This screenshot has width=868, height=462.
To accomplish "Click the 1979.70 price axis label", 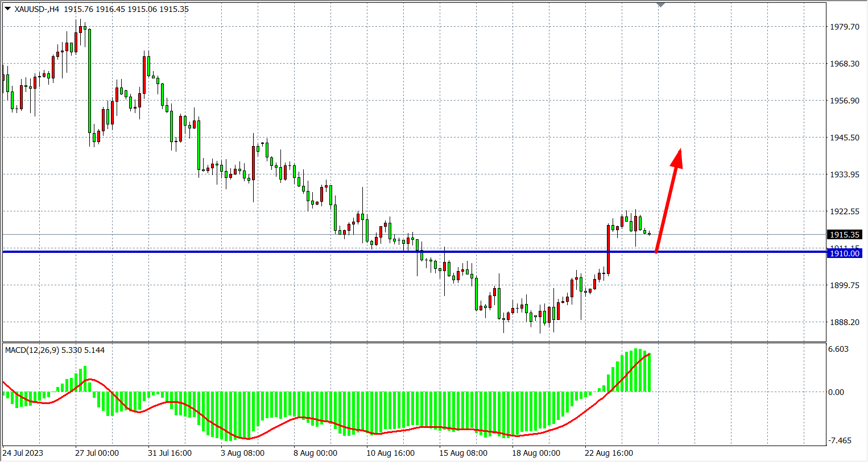I will [845, 27].
